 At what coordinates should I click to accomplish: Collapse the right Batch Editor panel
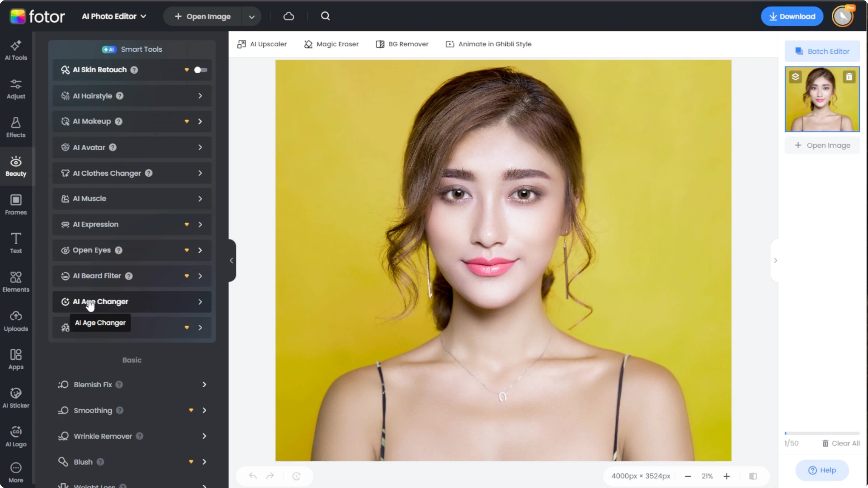(x=775, y=260)
